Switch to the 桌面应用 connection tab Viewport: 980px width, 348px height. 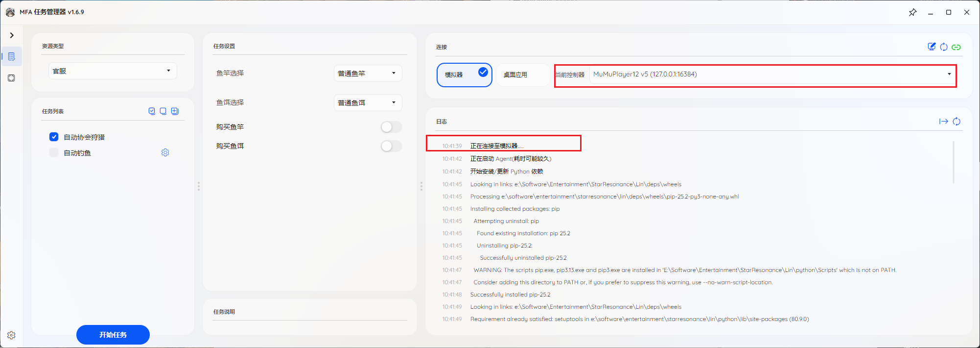point(515,75)
